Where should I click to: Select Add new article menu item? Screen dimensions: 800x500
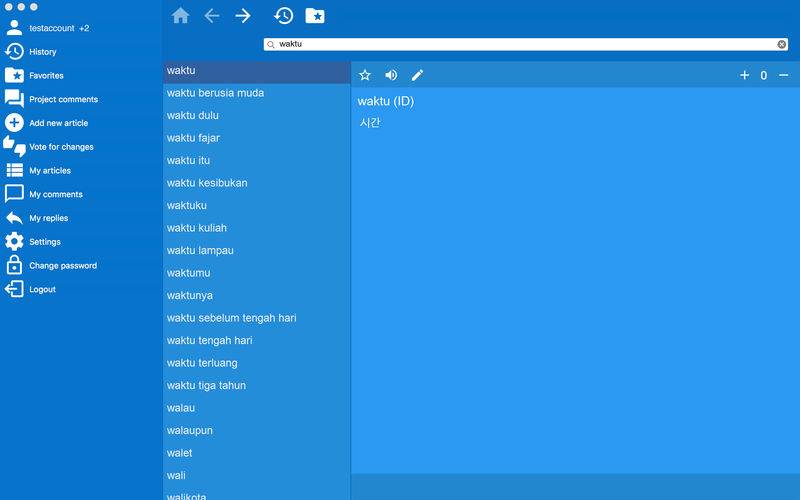[x=59, y=123]
